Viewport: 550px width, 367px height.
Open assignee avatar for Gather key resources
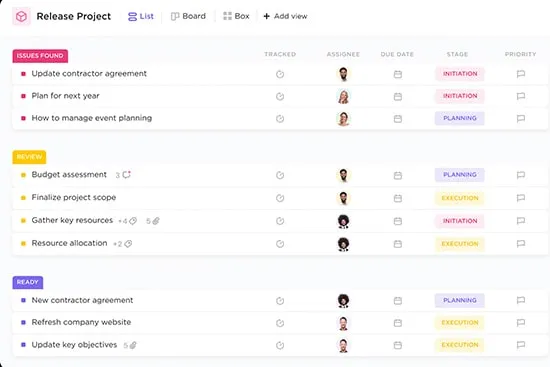click(343, 221)
